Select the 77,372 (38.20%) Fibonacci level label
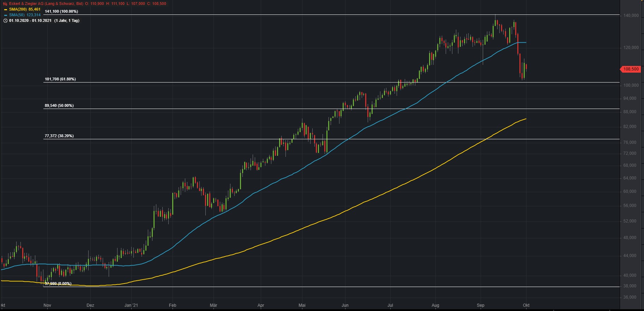The image size is (644, 311). (x=59, y=136)
